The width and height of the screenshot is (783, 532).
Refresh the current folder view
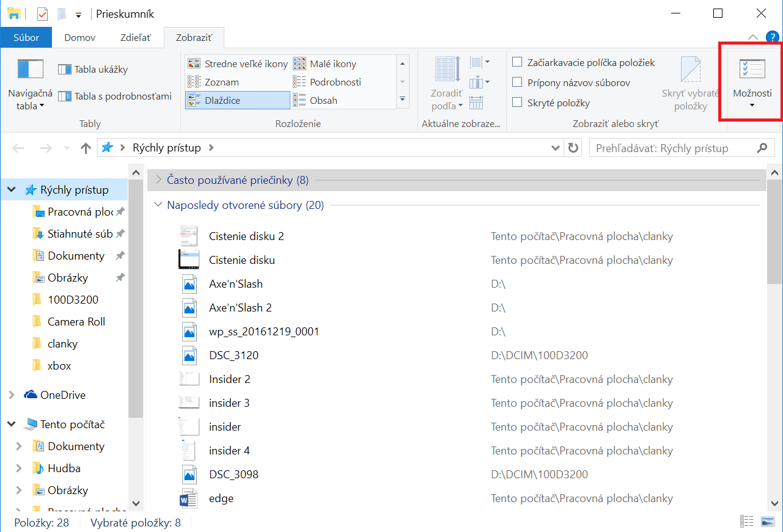click(573, 148)
